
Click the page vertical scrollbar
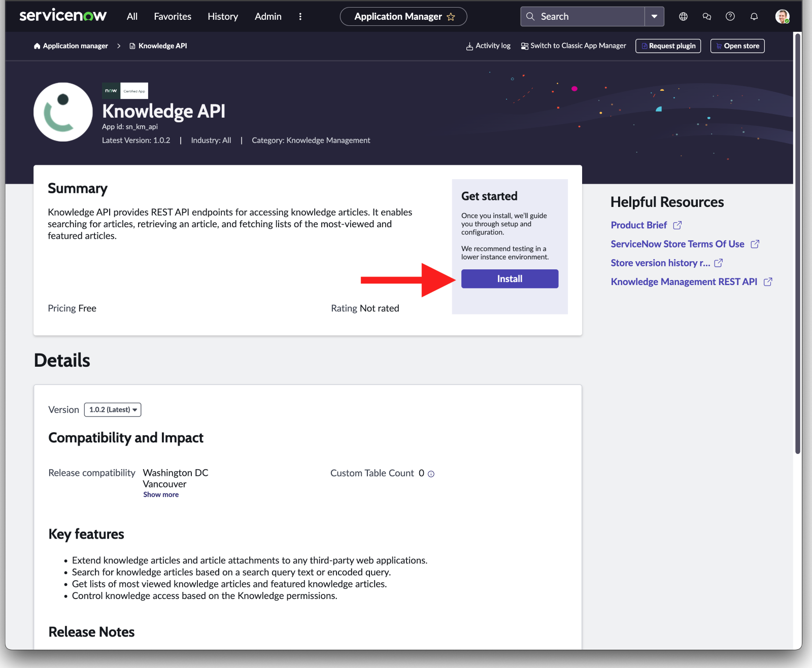tap(798, 243)
